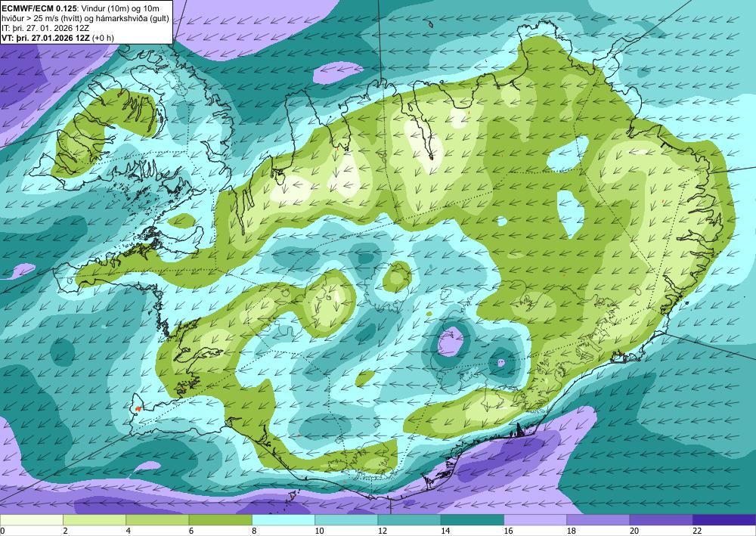The image size is (756, 536).
Task: Pick the 20–22 m/s dark purple legend swatch
Action: point(661,520)
